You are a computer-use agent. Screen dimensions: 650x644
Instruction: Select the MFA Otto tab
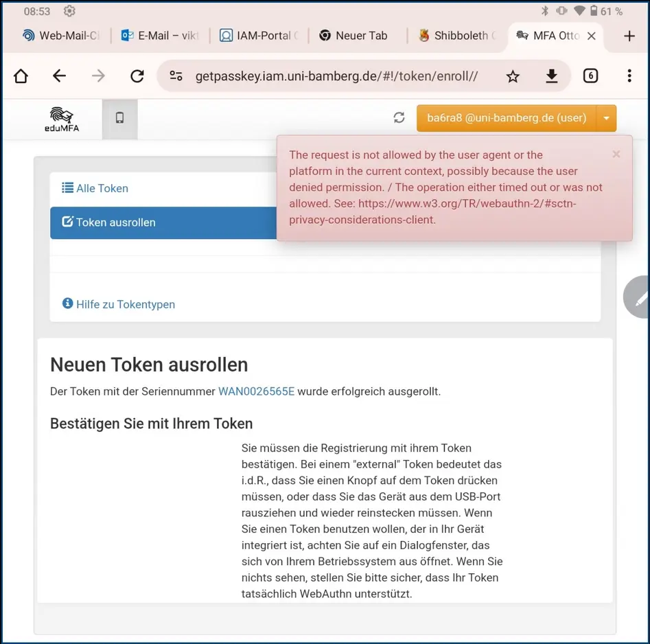pos(547,36)
